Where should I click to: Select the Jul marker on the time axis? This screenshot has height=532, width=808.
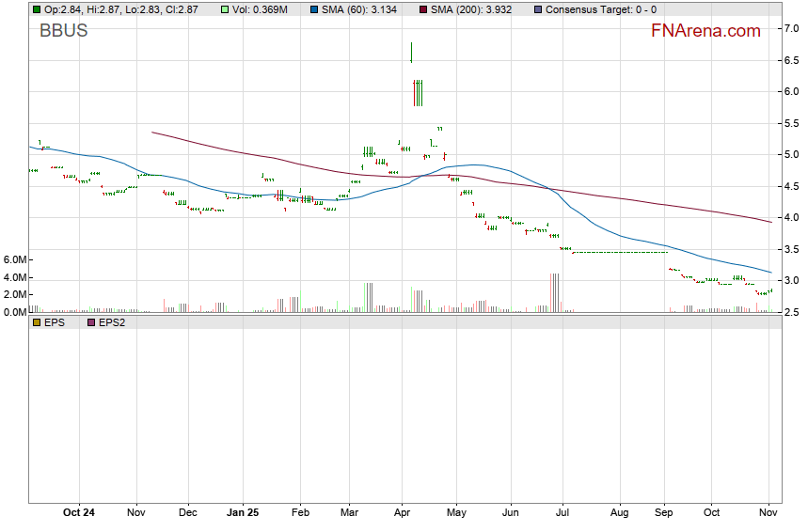(562, 513)
